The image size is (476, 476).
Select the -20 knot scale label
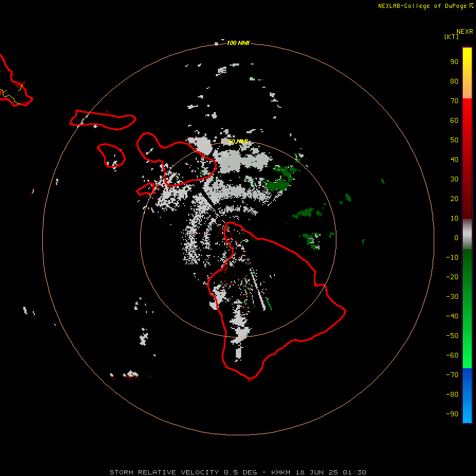(452, 277)
